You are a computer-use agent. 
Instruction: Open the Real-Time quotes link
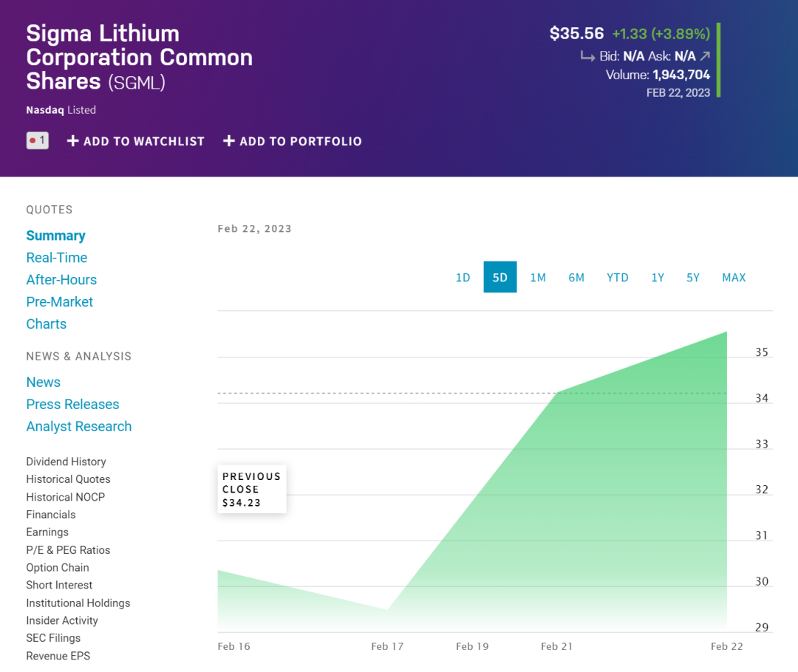[57, 258]
